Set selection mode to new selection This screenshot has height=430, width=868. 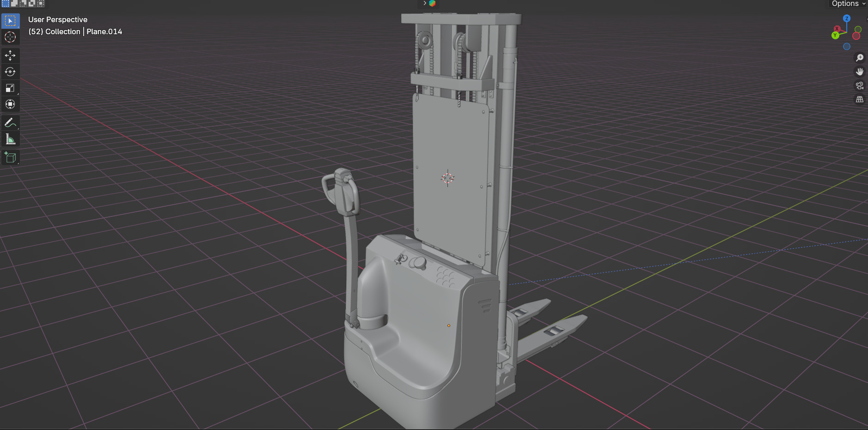tap(6, 3)
